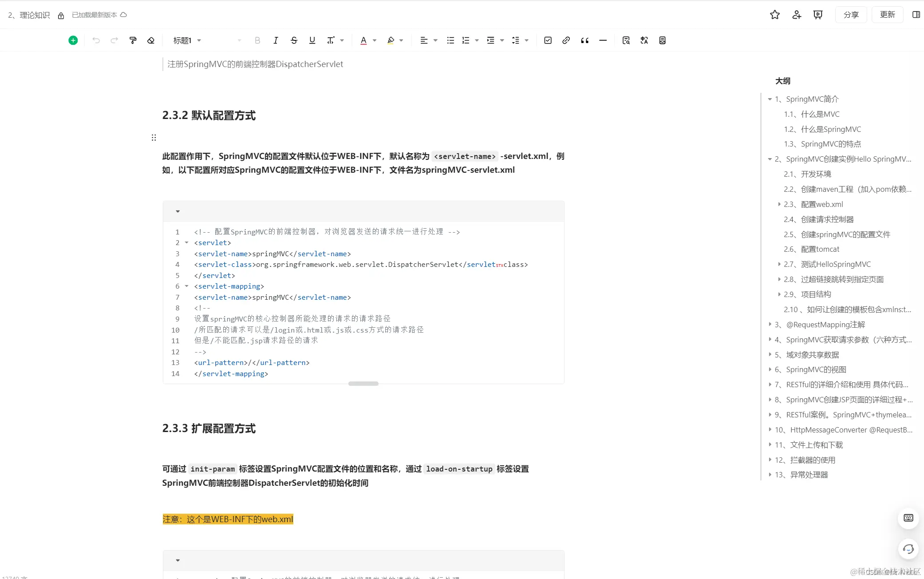Screen dimensions: 924x579
Task: Select the format painter tool
Action: click(133, 40)
